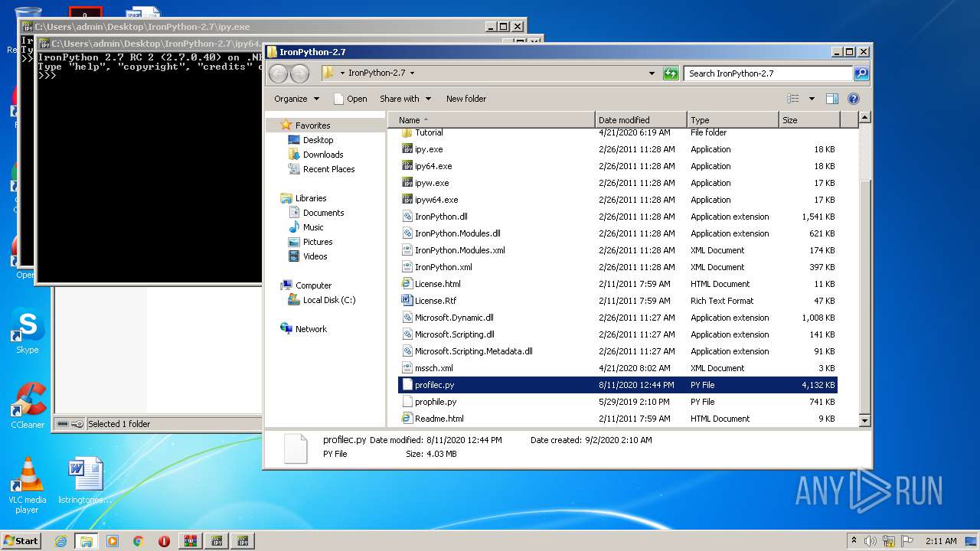Open Opera from the taskbar
Screen dimensions: 980x551
(x=164, y=541)
